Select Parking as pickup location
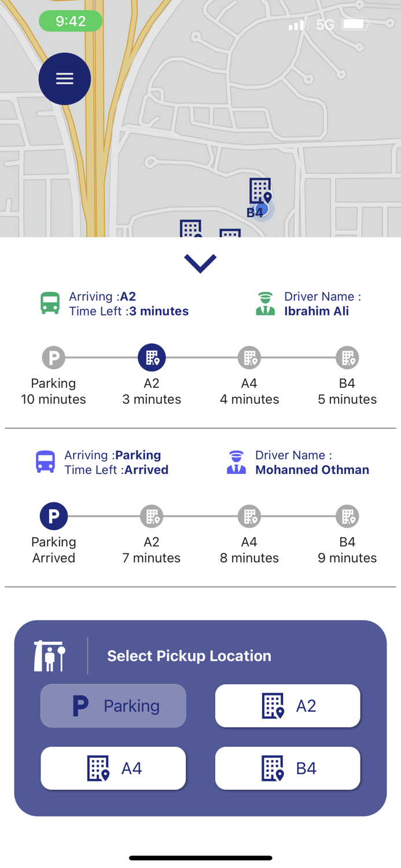The width and height of the screenshot is (401, 868). pyautogui.click(x=113, y=705)
